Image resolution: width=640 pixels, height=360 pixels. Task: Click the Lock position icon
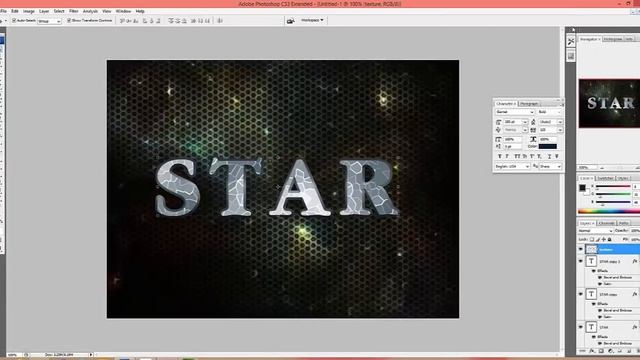point(604,240)
